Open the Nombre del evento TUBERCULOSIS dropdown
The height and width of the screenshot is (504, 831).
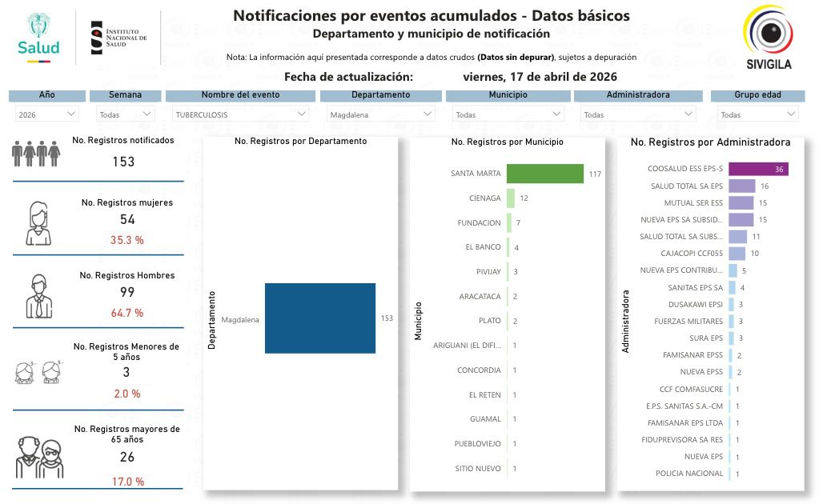[240, 114]
